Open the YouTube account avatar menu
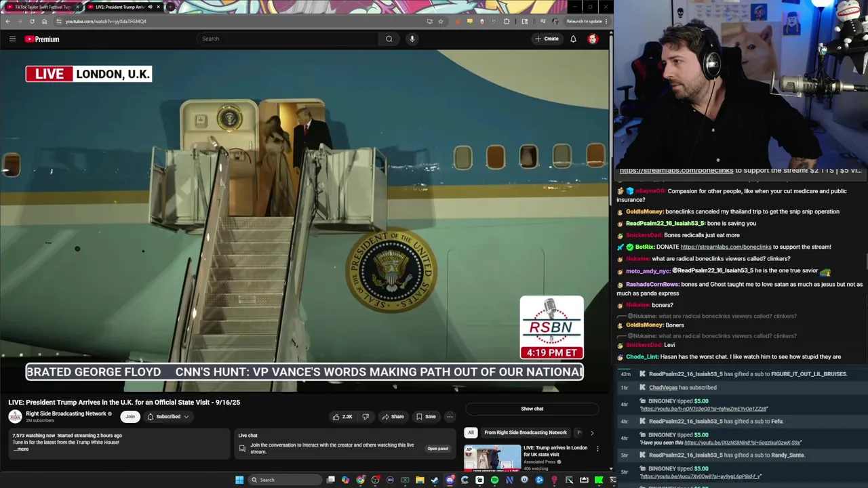Viewport: 868px width, 488px height. (x=593, y=39)
